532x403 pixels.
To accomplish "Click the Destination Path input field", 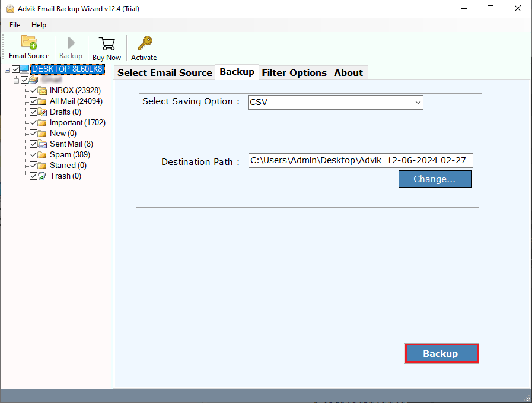I will 361,161.
